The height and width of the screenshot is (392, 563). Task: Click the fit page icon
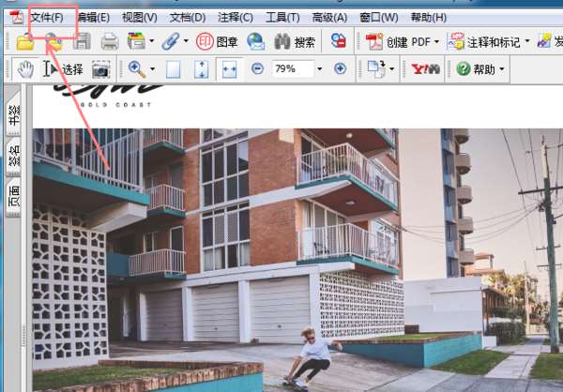pos(202,68)
